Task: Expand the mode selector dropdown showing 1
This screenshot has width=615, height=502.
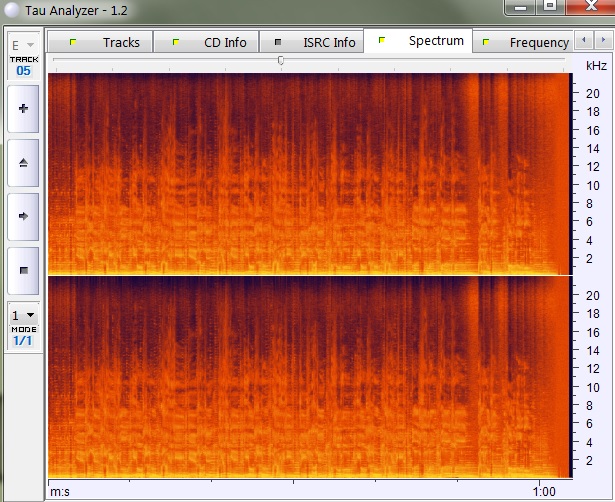Action: click(x=23, y=315)
